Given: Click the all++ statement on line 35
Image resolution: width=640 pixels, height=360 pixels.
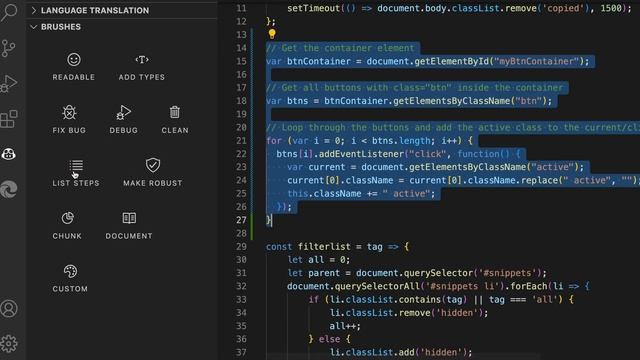Looking at the screenshot, I should [x=345, y=326].
